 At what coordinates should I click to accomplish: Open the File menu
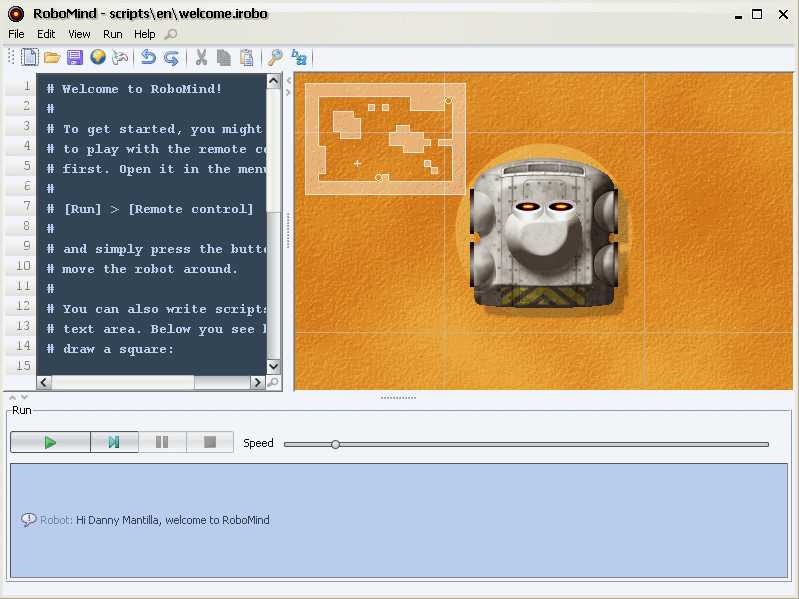pyautogui.click(x=16, y=34)
